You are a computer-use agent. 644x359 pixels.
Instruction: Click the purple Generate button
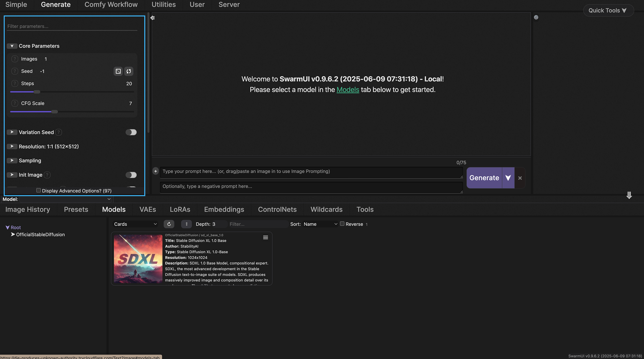[484, 178]
